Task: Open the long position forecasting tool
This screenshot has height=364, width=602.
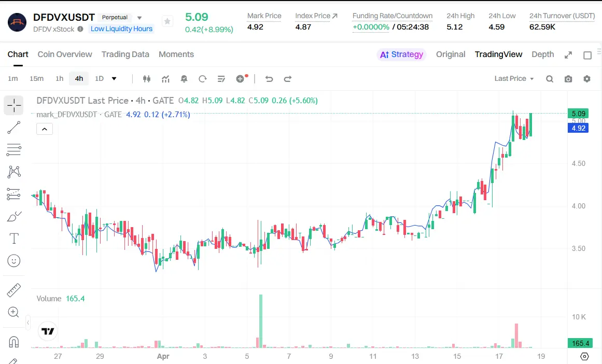Action: [x=14, y=194]
